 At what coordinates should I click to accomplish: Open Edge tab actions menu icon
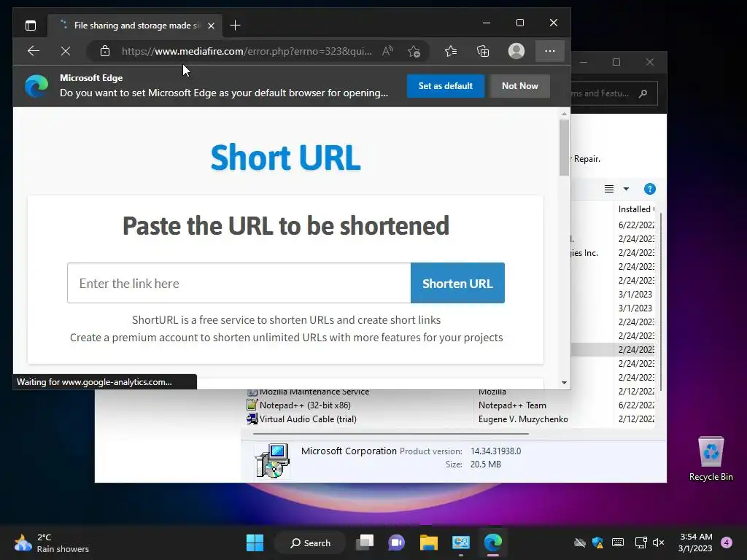(x=31, y=26)
